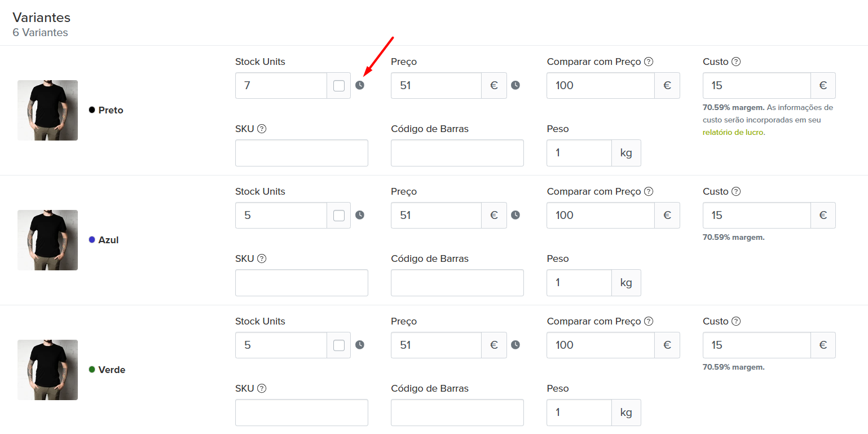Open the relatório de lucro link

coord(733,133)
